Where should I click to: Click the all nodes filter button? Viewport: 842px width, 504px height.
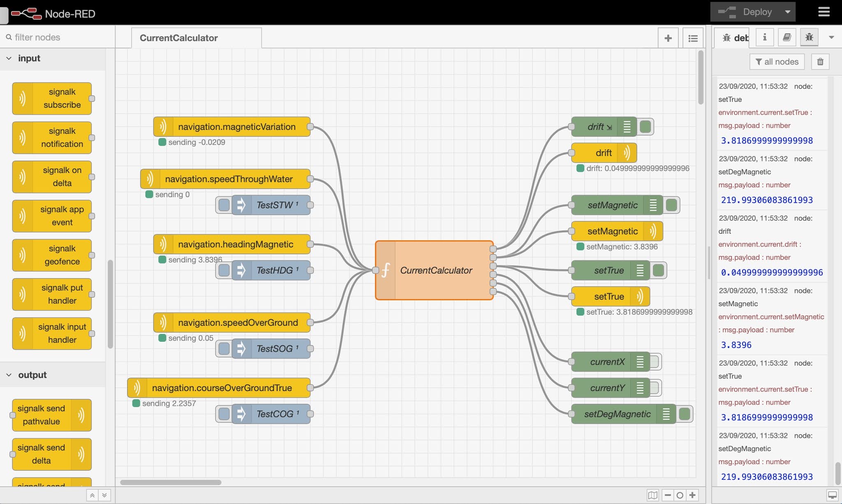pyautogui.click(x=777, y=62)
